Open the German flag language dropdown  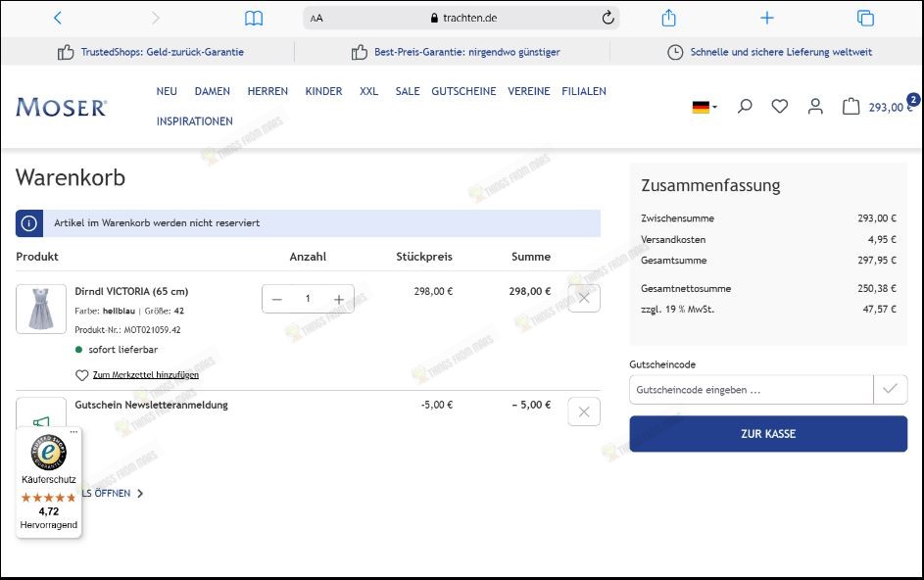(703, 107)
